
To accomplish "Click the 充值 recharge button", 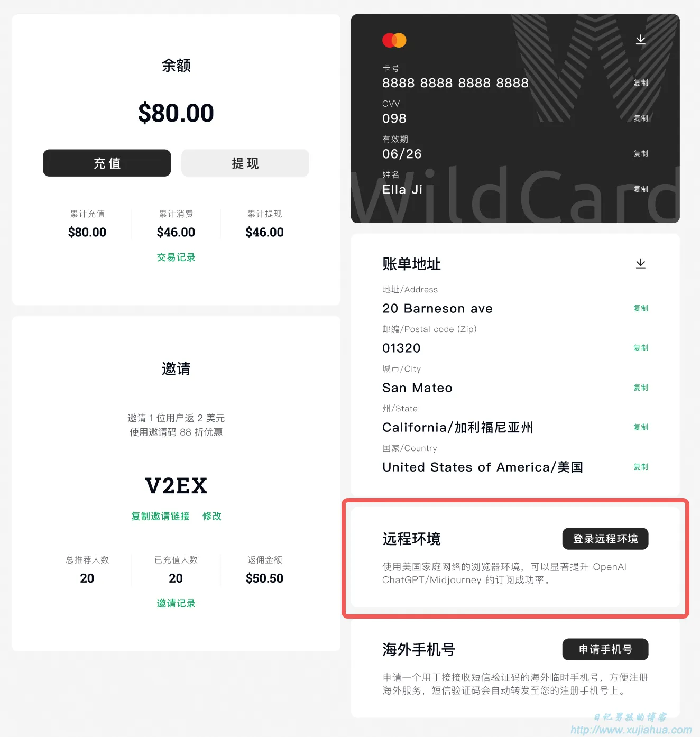I will click(x=107, y=163).
